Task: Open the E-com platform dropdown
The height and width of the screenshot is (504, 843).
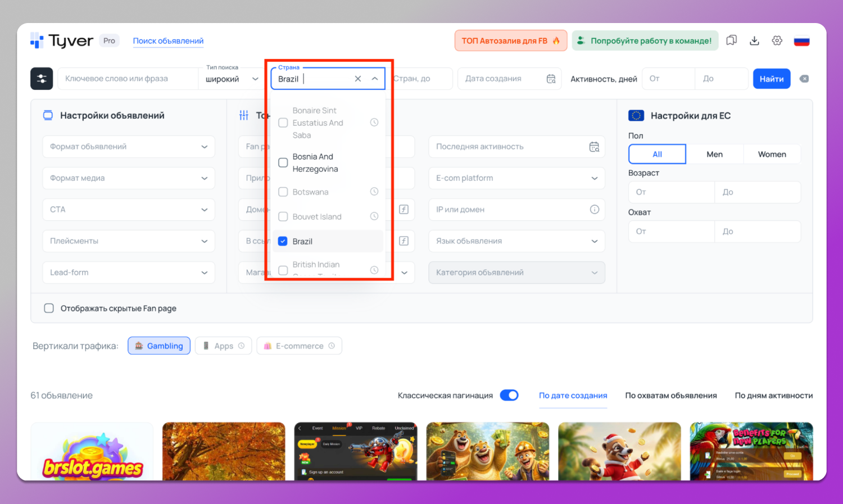Action: pyautogui.click(x=516, y=178)
